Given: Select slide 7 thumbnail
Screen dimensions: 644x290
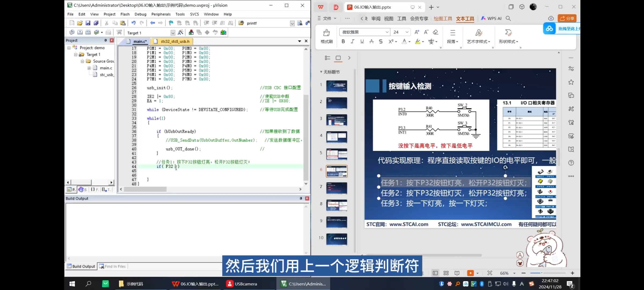Looking at the screenshot, I should [x=336, y=188].
